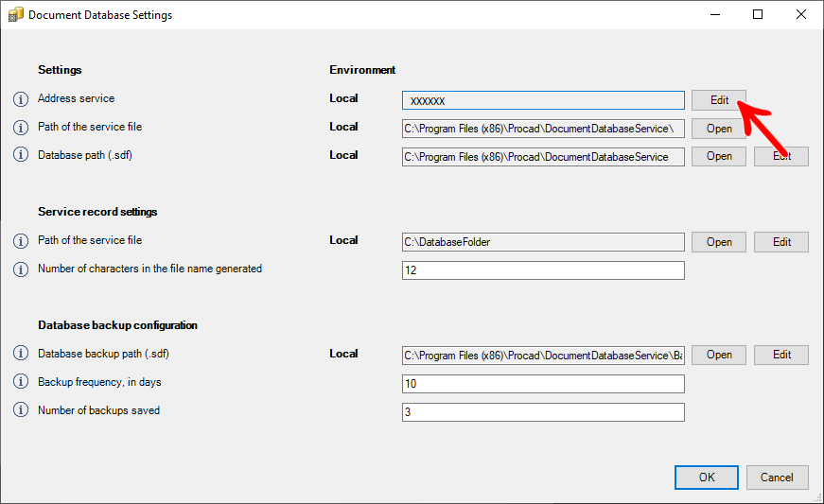This screenshot has height=504, width=824.
Task: Edit the Address service value
Action: [x=718, y=99]
